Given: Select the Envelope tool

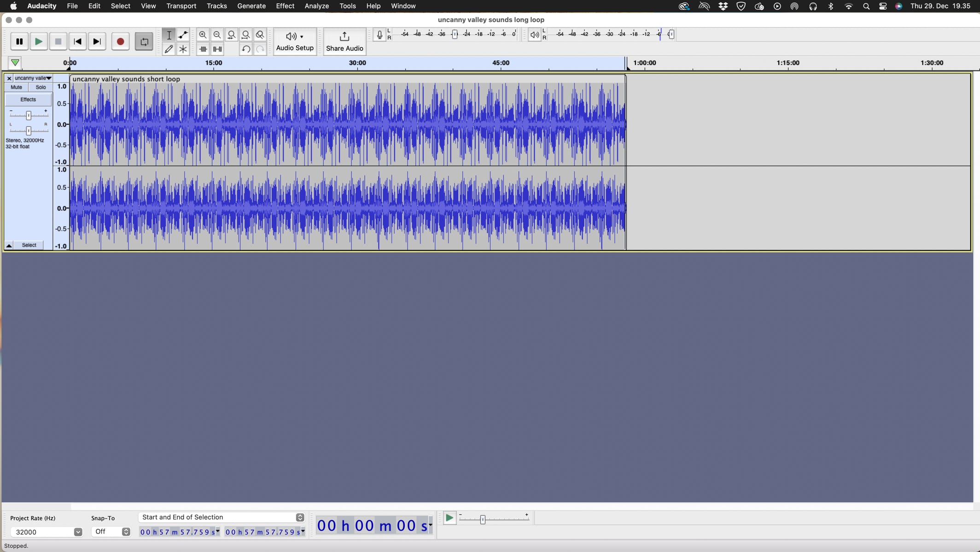Looking at the screenshot, I should point(183,35).
